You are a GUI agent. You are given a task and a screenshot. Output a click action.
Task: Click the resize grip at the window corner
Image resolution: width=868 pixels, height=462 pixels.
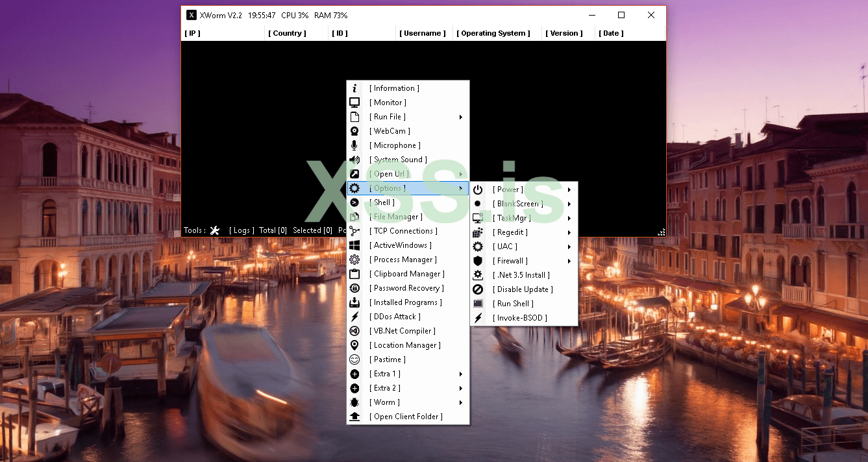[662, 232]
